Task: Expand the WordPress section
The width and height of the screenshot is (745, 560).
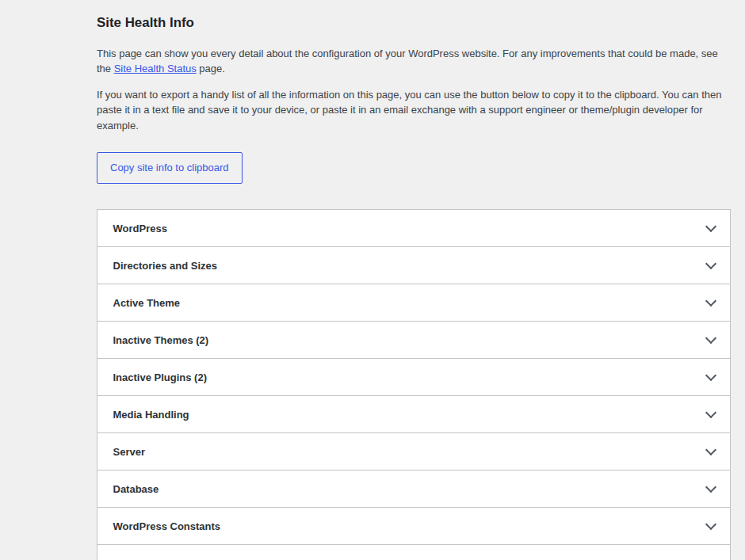Action: [414, 228]
